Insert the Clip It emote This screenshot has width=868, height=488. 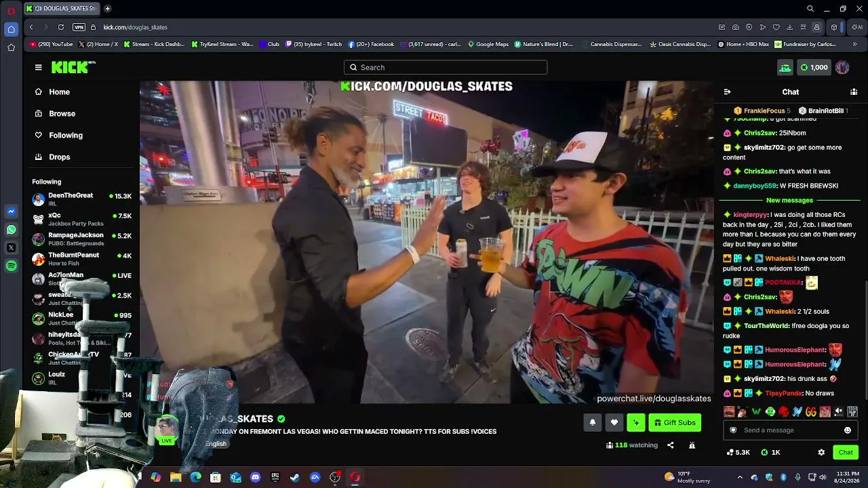pos(852,411)
